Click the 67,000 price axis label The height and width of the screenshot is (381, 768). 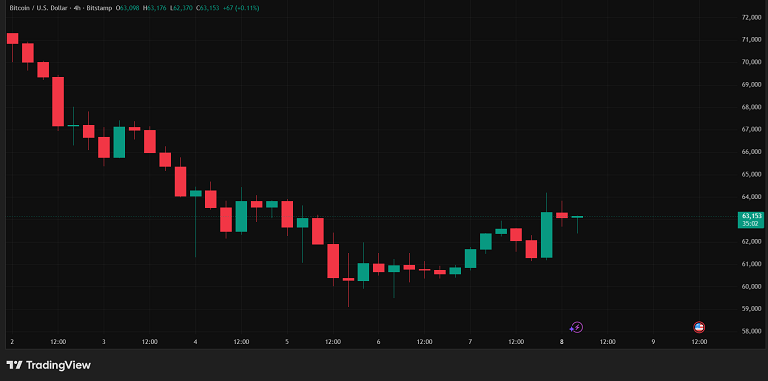[x=751, y=129]
